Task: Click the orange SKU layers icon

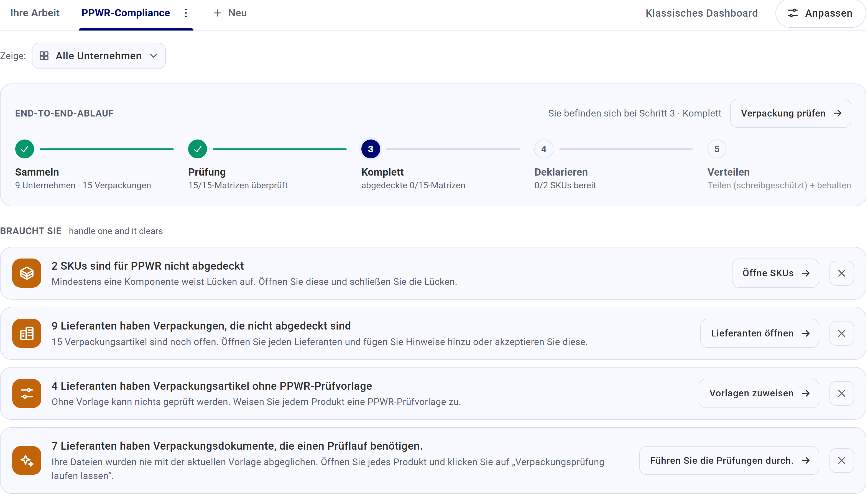Action: point(27,273)
